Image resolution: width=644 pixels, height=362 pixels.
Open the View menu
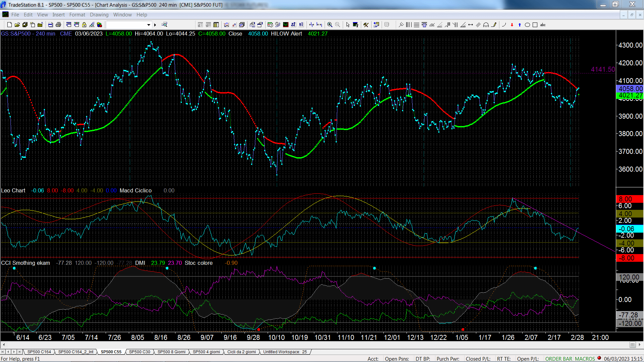(x=43, y=15)
